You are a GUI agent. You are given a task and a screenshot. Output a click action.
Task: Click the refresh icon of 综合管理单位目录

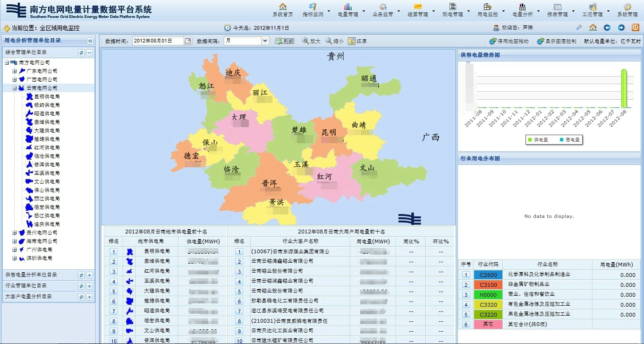[81, 52]
